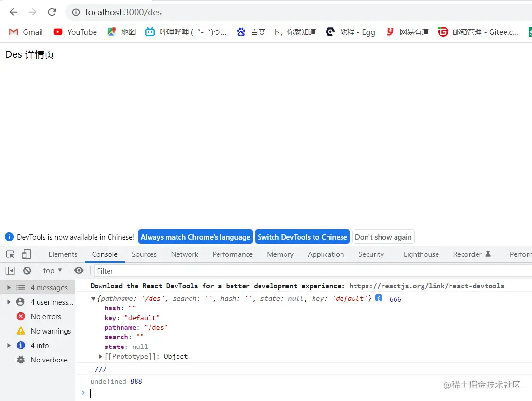Switch to the Sources tab

pyautogui.click(x=144, y=254)
